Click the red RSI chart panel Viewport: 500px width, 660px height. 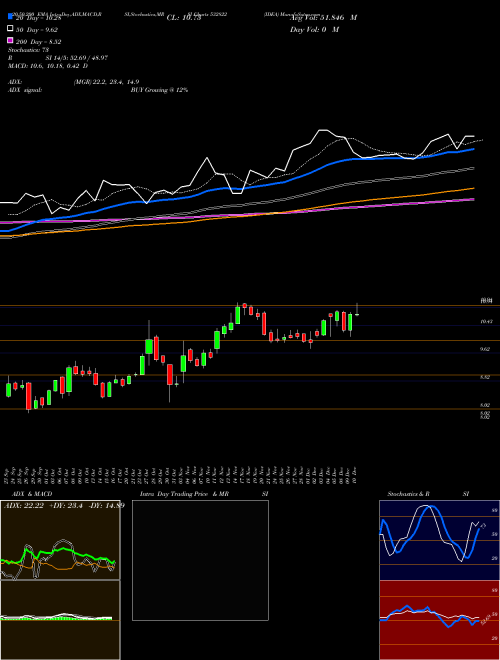click(x=439, y=620)
